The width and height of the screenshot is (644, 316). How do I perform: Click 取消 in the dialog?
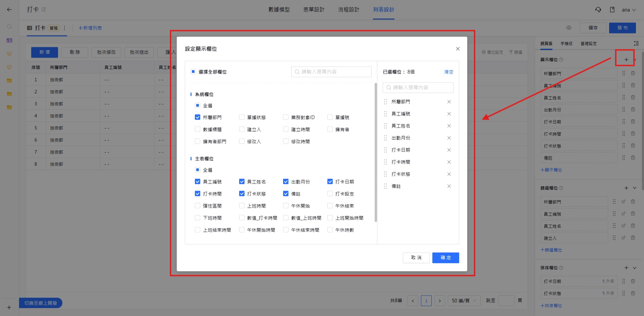coord(416,258)
